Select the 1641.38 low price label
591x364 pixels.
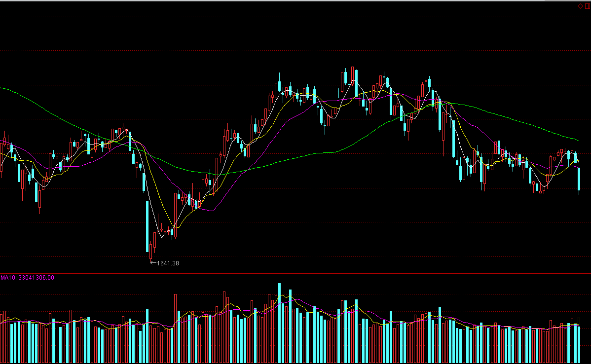tap(168, 263)
